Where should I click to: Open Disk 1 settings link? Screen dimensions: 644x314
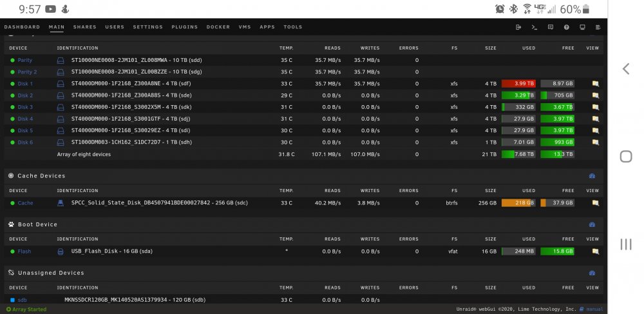(x=25, y=84)
